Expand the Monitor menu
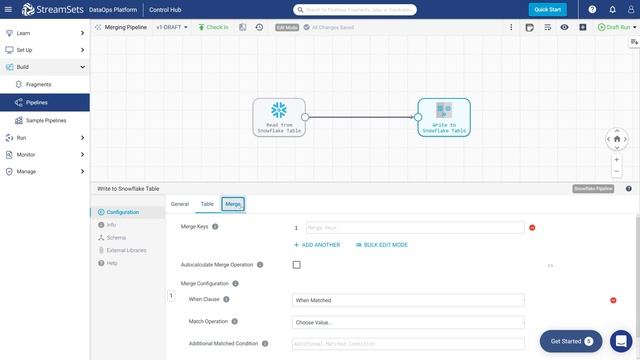This screenshot has height=360, width=640. 45,155
